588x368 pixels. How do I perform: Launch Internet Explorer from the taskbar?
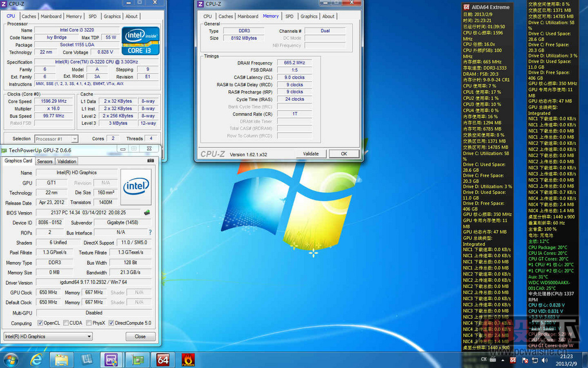click(36, 360)
